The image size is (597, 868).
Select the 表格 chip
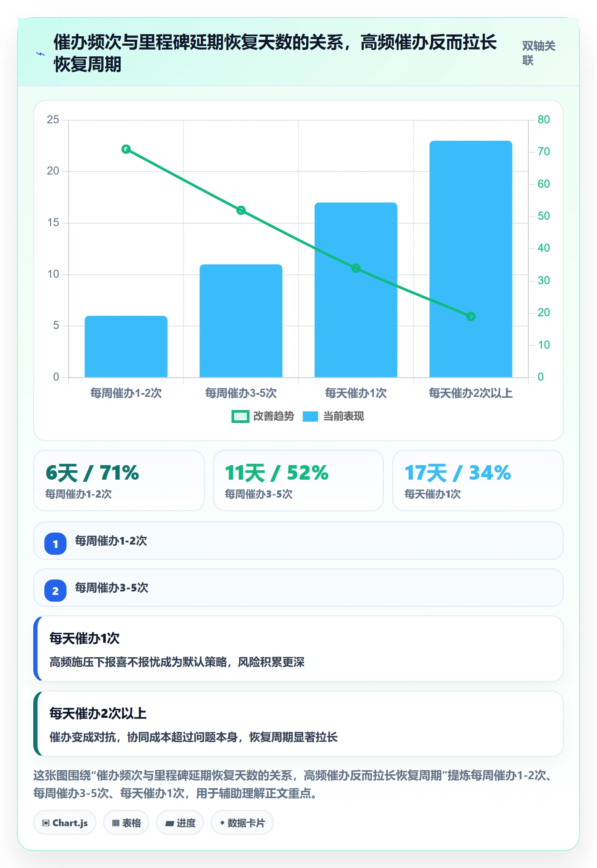coord(126,822)
